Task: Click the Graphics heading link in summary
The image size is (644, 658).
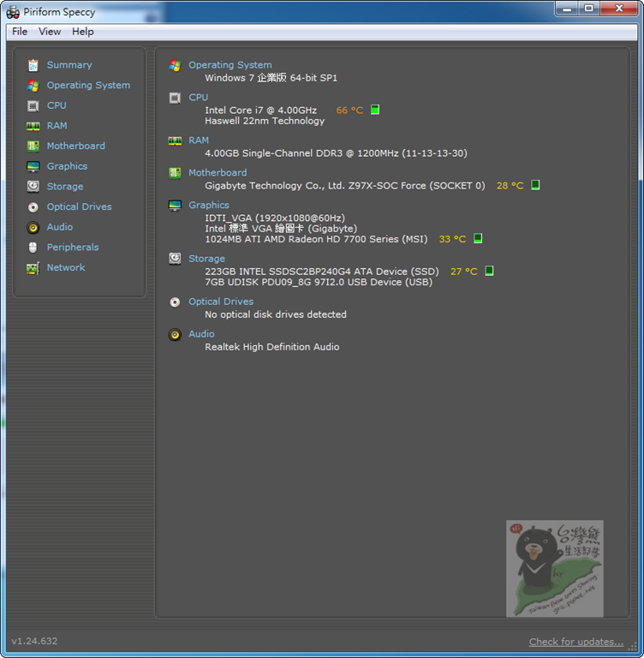Action: coord(208,206)
